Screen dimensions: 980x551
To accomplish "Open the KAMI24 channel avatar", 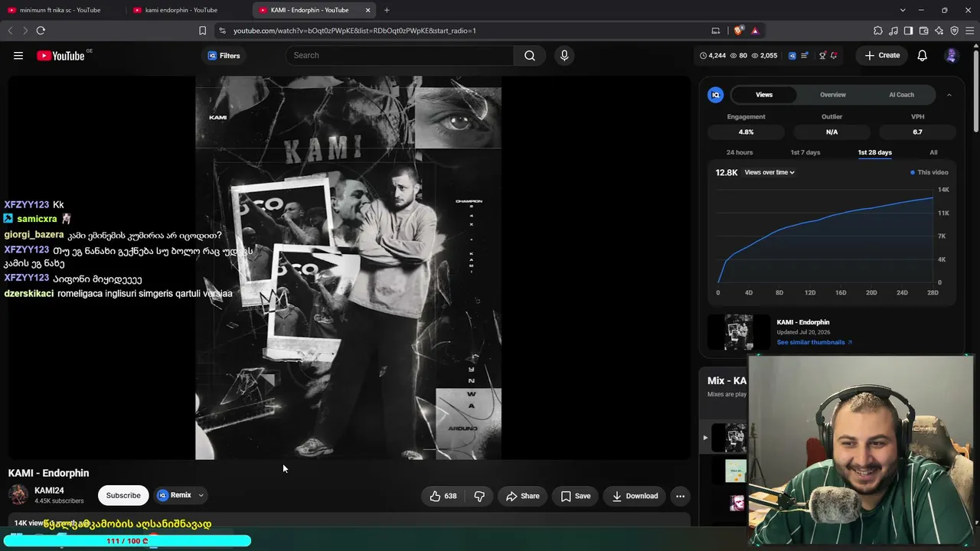I will [18, 495].
